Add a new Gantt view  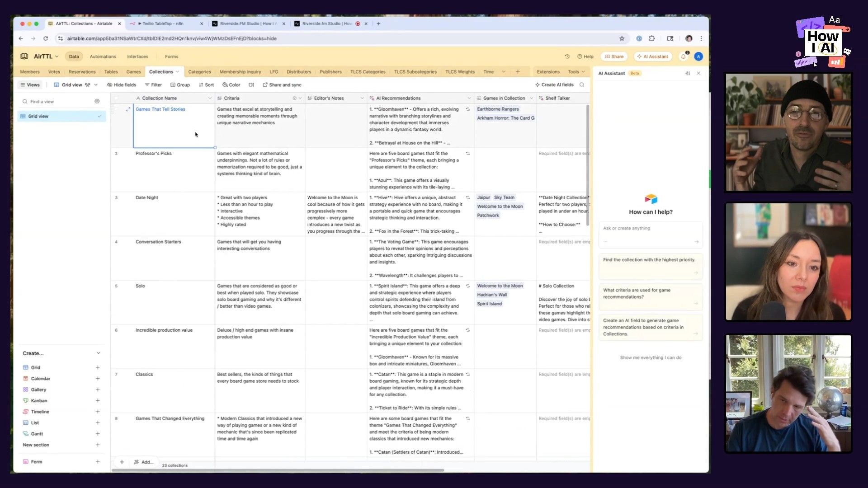tap(98, 434)
